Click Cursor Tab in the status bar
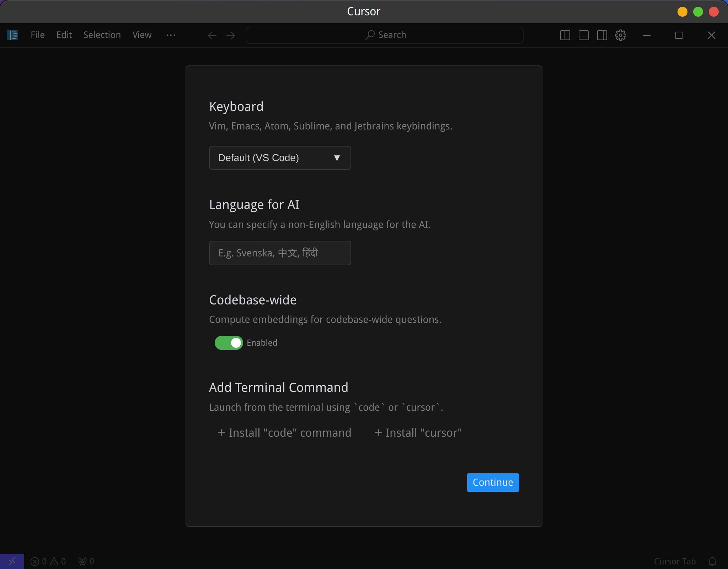The image size is (728, 569). click(675, 562)
